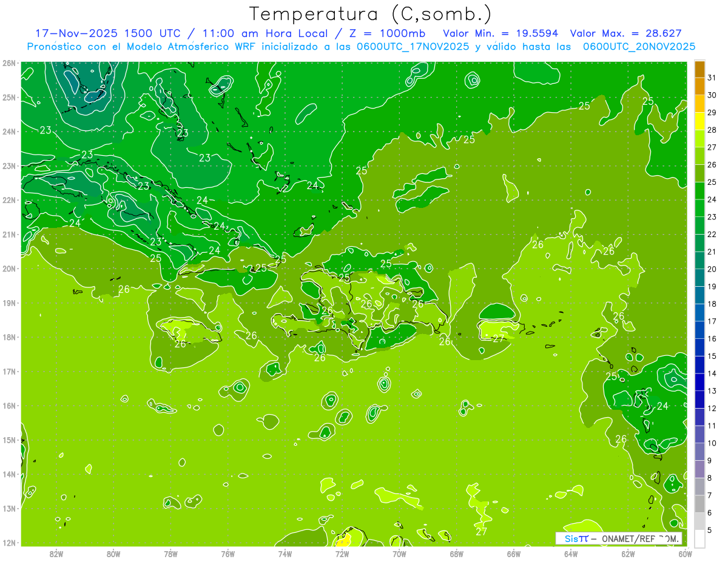Click the 82W longitude axis label
The image size is (728, 562).
click(x=56, y=554)
